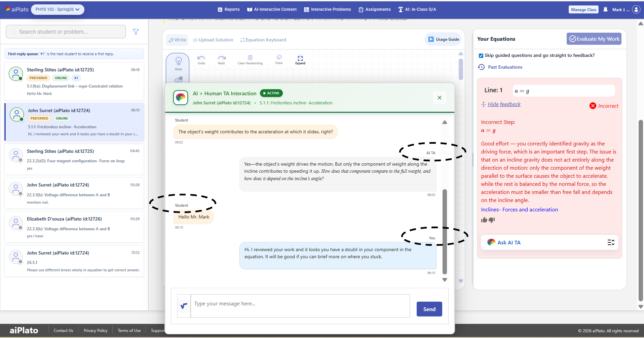Open John Surret 26.5.1 conversation
Image resolution: width=644 pixels, height=338 pixels.
(x=74, y=261)
